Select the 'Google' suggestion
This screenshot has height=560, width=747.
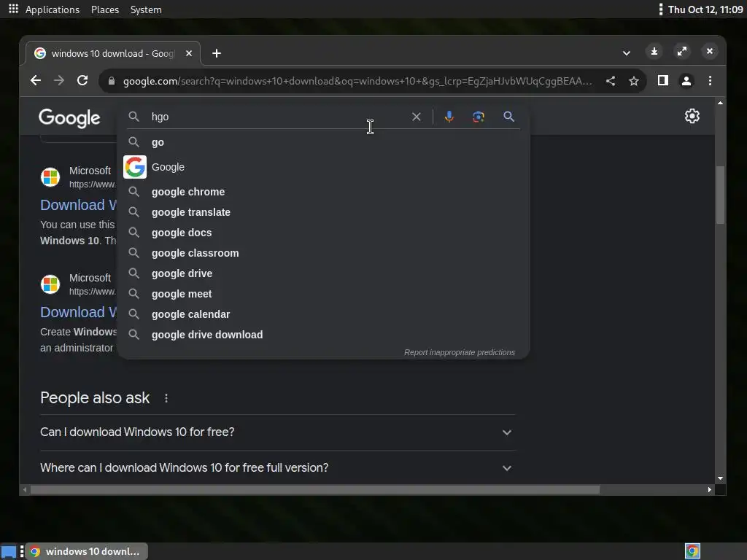coord(323,167)
